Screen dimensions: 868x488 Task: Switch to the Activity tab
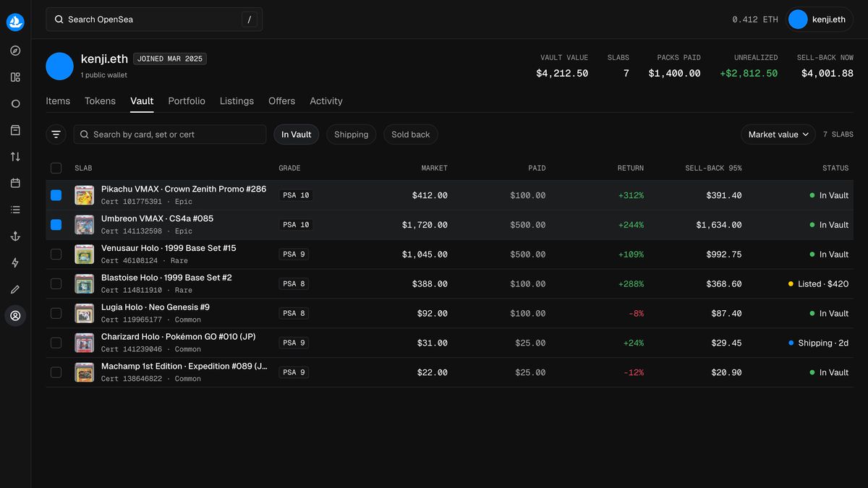326,101
